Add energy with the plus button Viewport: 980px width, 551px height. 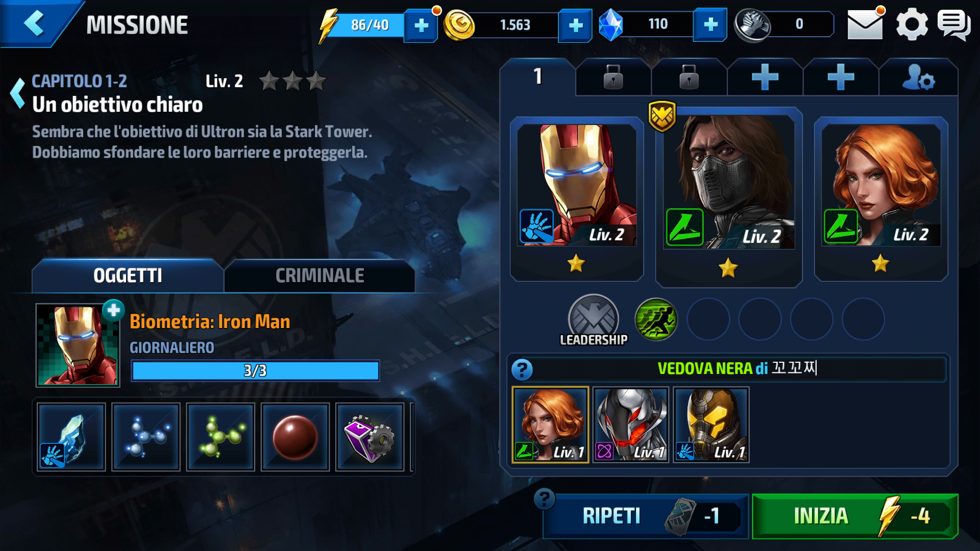(x=421, y=26)
